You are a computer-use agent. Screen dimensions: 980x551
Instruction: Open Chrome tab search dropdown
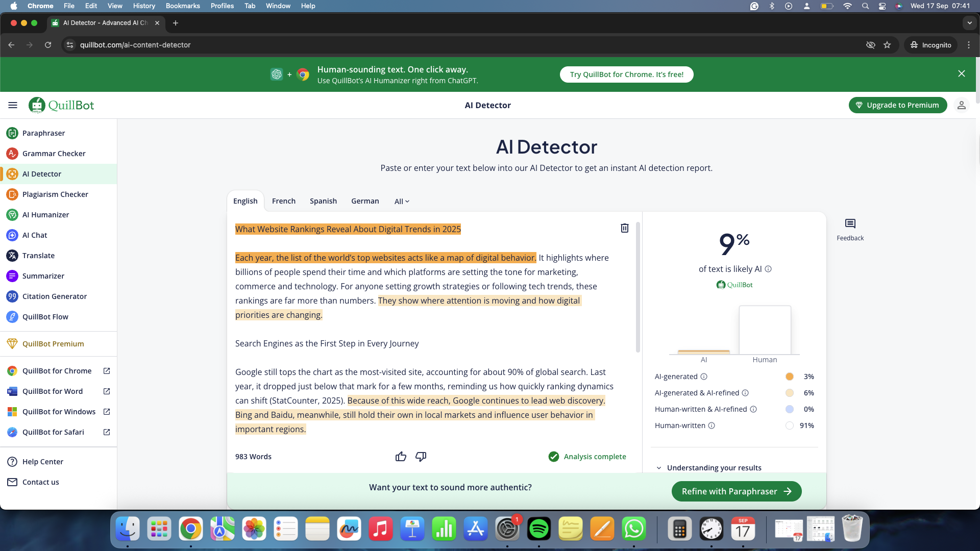969,23
